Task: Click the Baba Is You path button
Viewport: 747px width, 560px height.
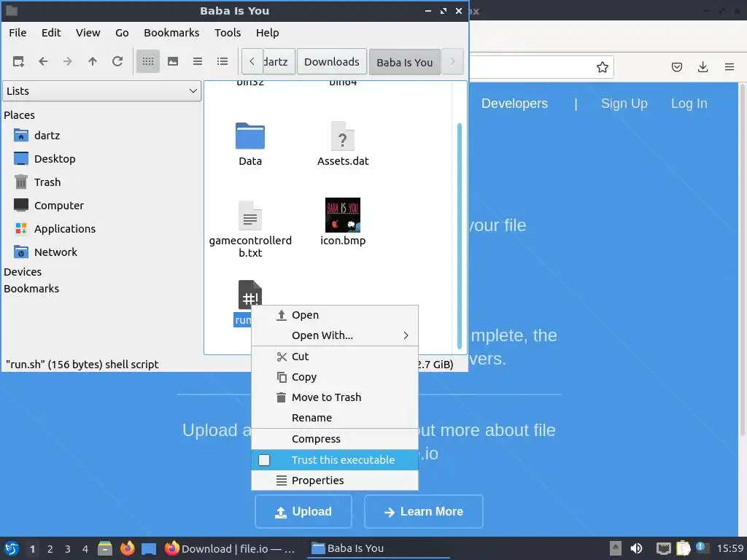Action: [404, 62]
